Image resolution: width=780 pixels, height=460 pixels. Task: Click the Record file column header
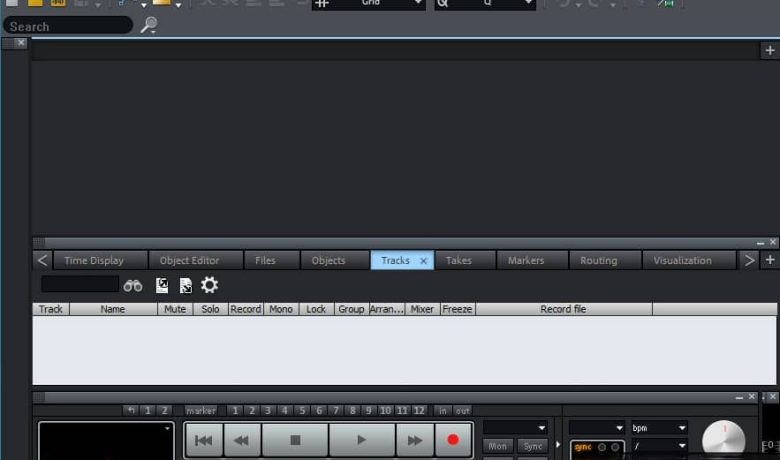(x=564, y=309)
